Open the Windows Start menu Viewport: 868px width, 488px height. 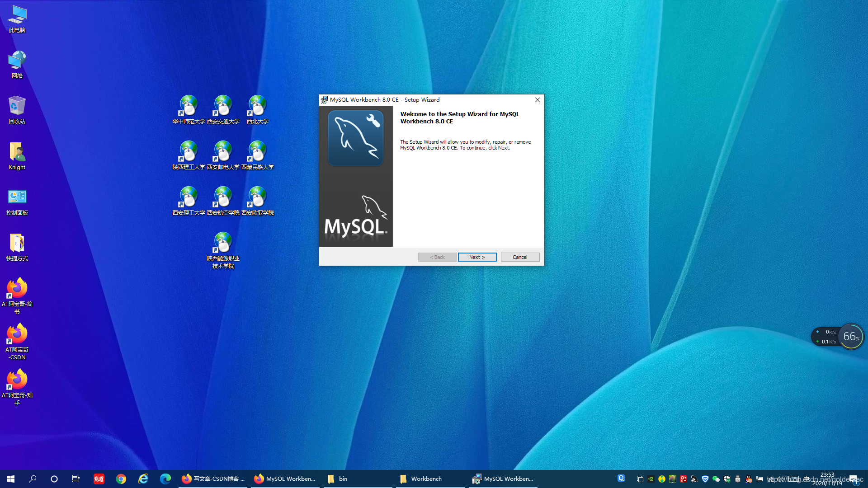[x=11, y=479]
